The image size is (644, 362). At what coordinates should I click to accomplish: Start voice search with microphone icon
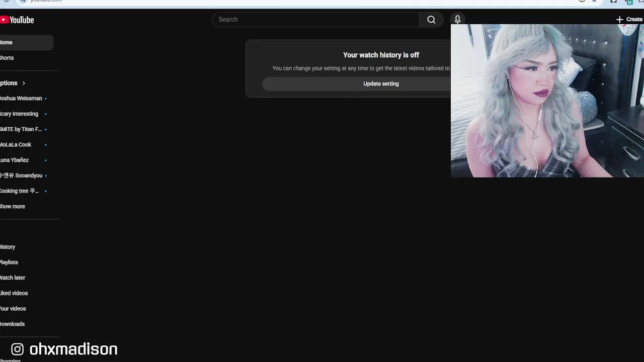457,20
